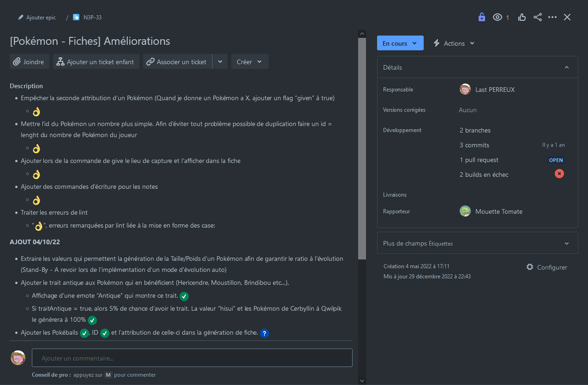Click the failed builds red icon

[559, 174]
